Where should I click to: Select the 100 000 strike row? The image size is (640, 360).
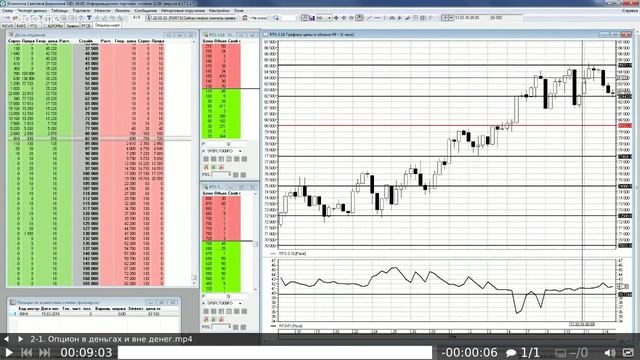pyautogui.click(x=87, y=174)
